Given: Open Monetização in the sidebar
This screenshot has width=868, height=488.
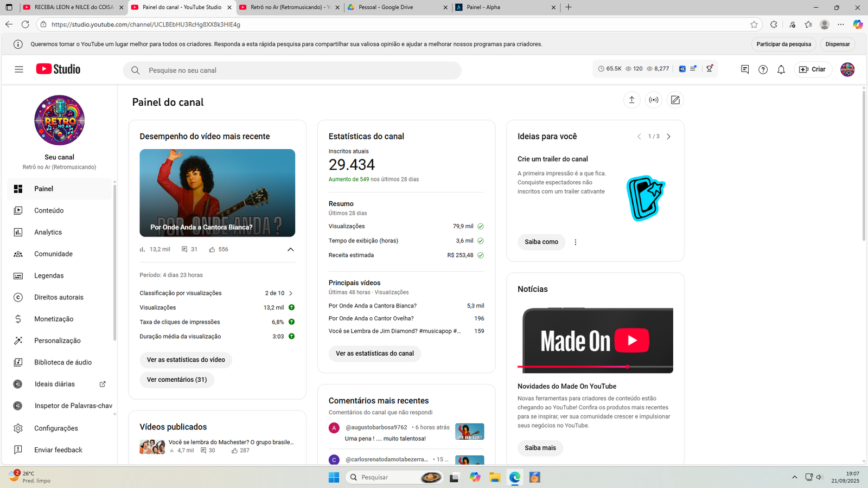Looking at the screenshot, I should point(53,319).
